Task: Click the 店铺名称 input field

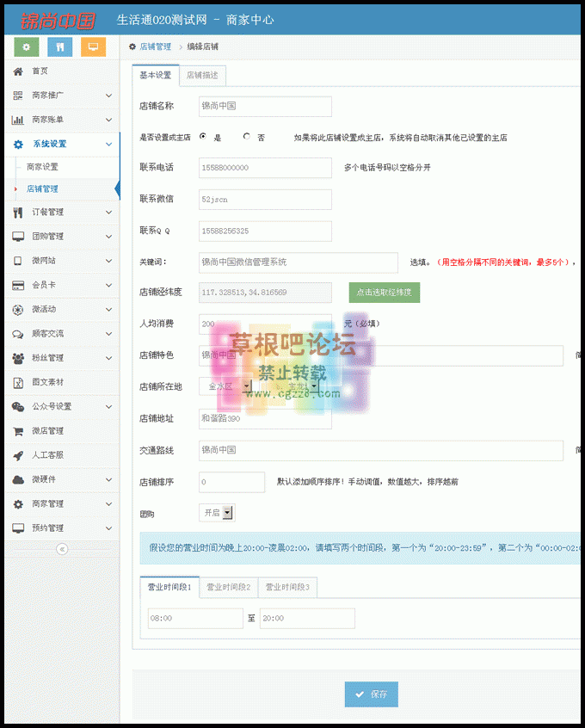Action: [x=265, y=107]
